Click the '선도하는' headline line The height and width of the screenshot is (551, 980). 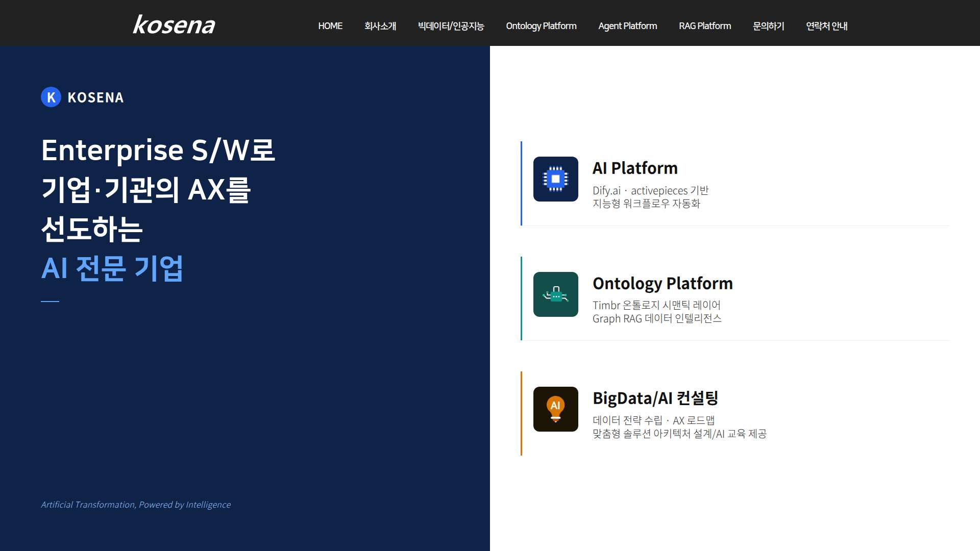click(92, 229)
